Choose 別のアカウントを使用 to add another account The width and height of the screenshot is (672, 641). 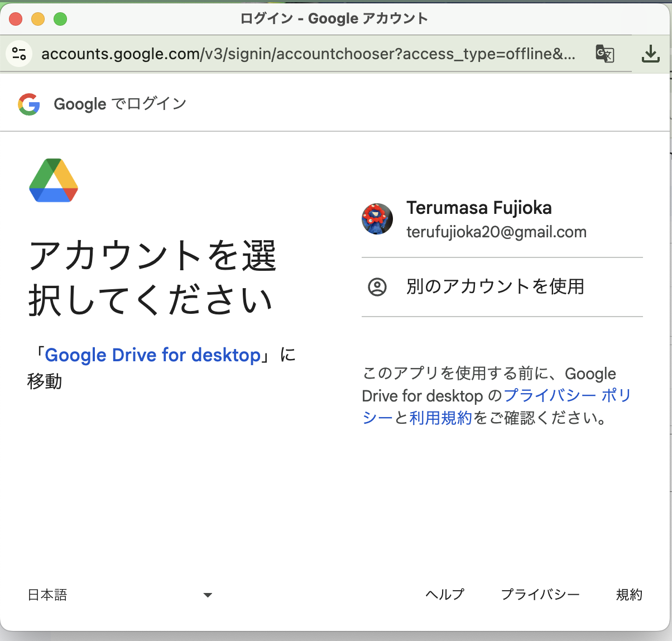(495, 287)
